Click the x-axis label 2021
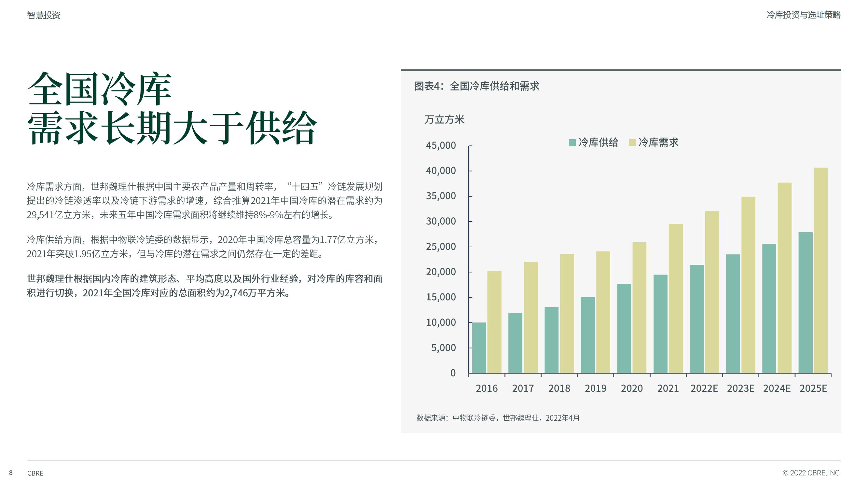 click(x=668, y=388)
